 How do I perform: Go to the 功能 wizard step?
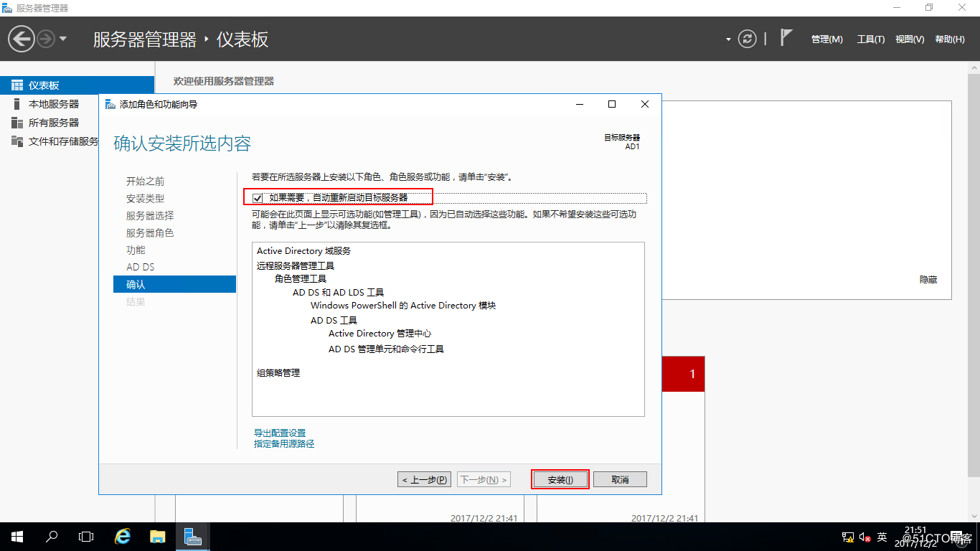pos(136,250)
